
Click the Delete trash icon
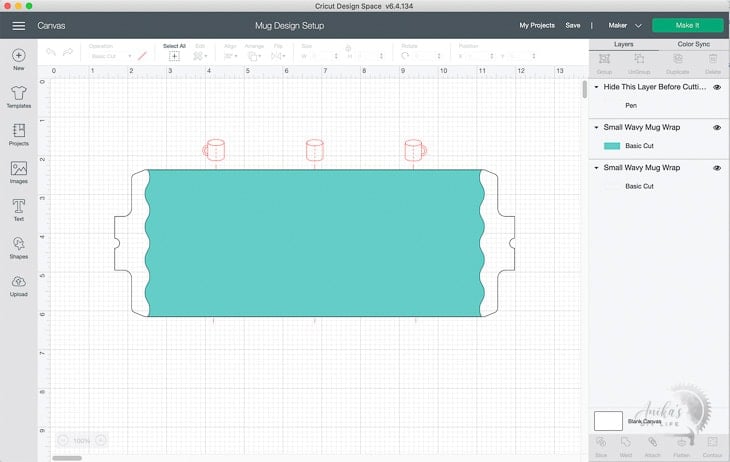tap(713, 59)
